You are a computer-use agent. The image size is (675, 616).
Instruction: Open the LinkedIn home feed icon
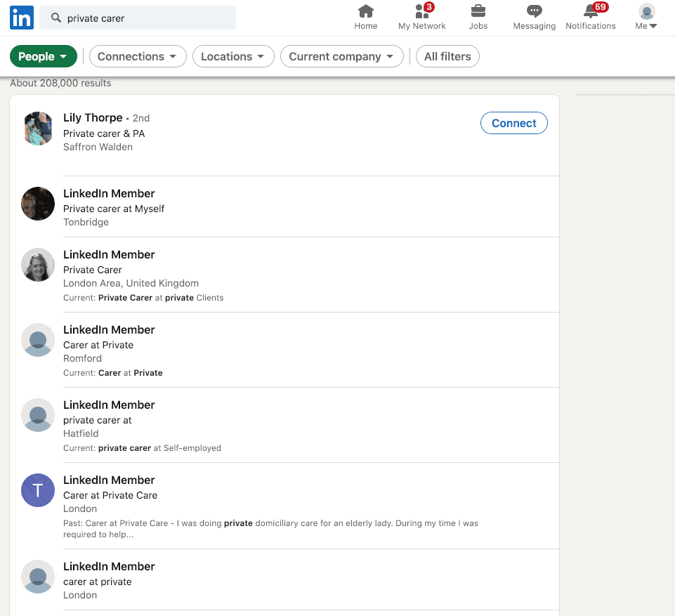pos(365,12)
